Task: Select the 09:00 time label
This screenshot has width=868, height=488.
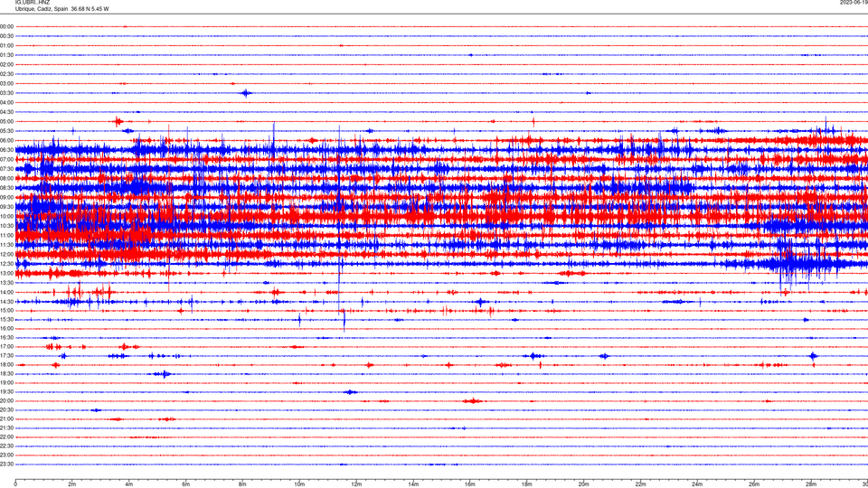Action: tap(6, 198)
